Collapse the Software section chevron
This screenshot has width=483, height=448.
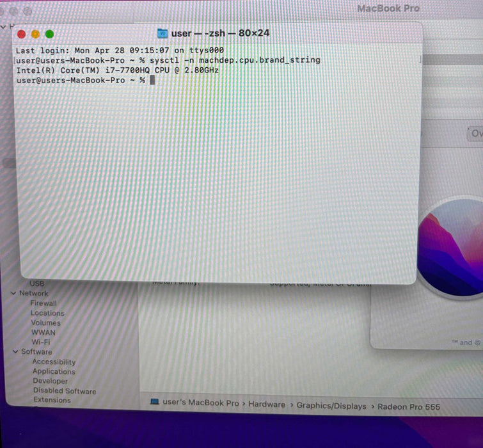coord(15,351)
